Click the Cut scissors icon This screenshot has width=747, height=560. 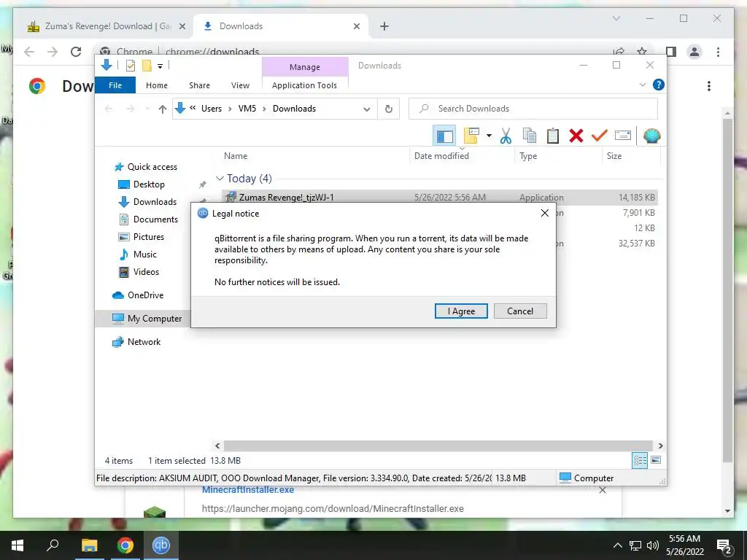[506, 136]
